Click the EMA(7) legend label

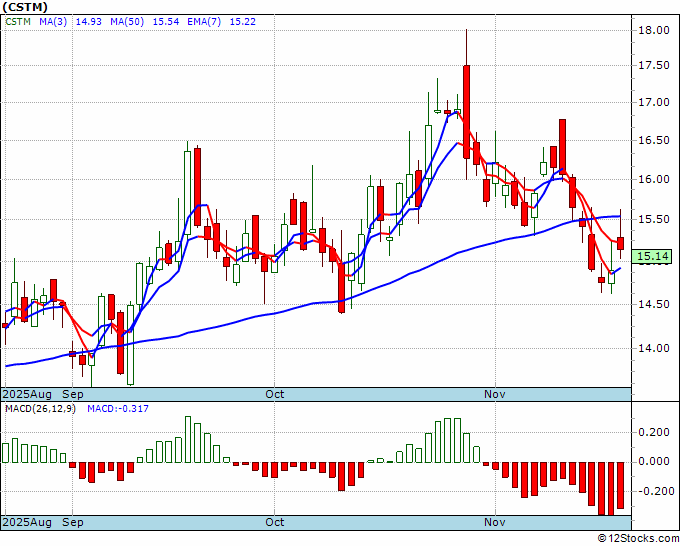[x=204, y=22]
